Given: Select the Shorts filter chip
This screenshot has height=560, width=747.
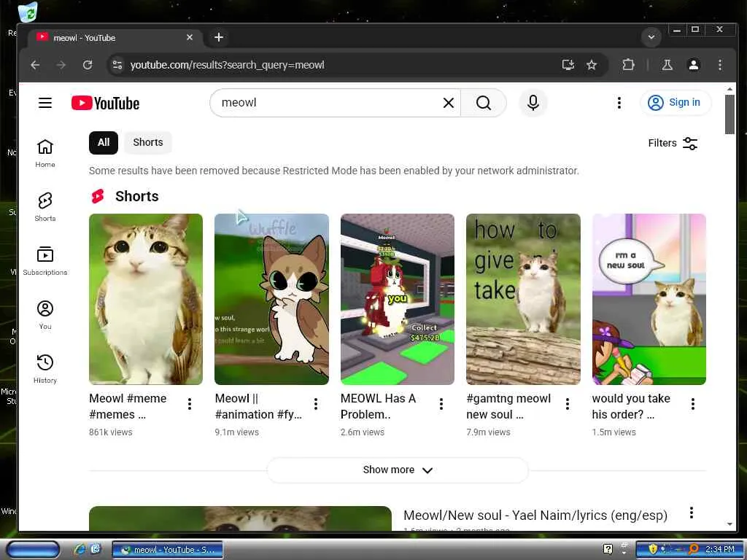Looking at the screenshot, I should [x=147, y=142].
